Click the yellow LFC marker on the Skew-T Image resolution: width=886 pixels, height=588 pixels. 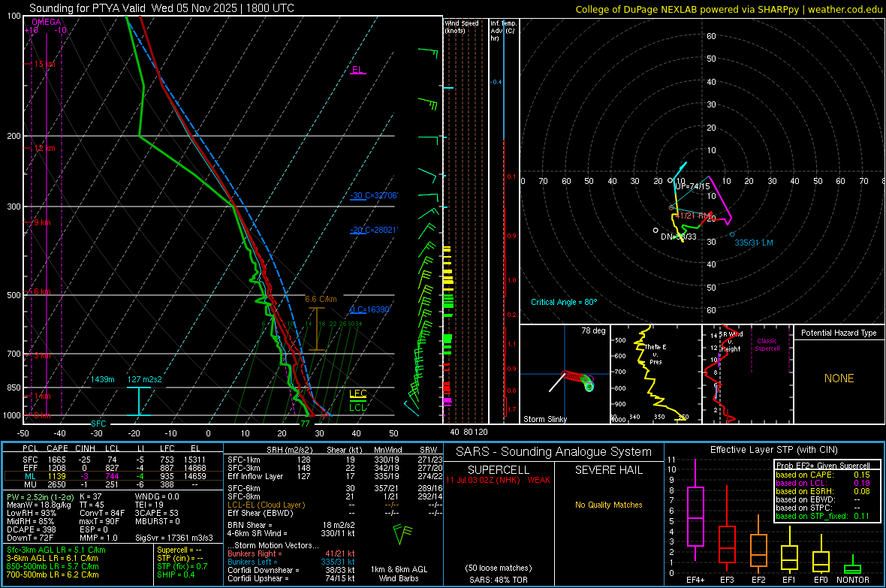(357, 394)
